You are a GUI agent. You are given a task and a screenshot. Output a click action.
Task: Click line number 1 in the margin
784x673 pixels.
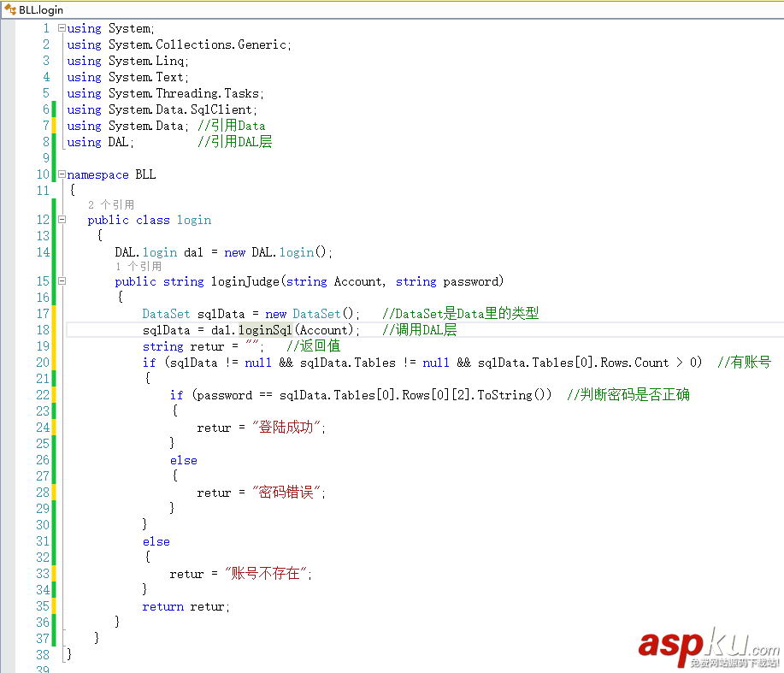(46, 28)
